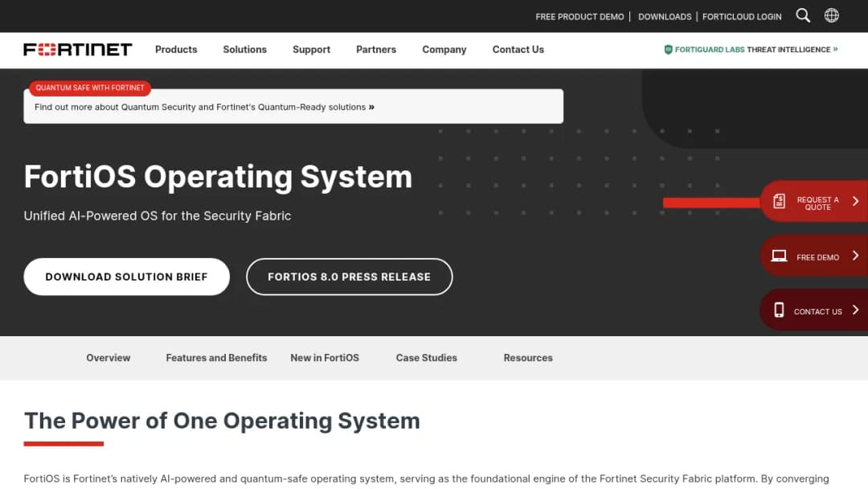This screenshot has height=489, width=868.
Task: Switch to the Overview tab
Action: click(108, 358)
